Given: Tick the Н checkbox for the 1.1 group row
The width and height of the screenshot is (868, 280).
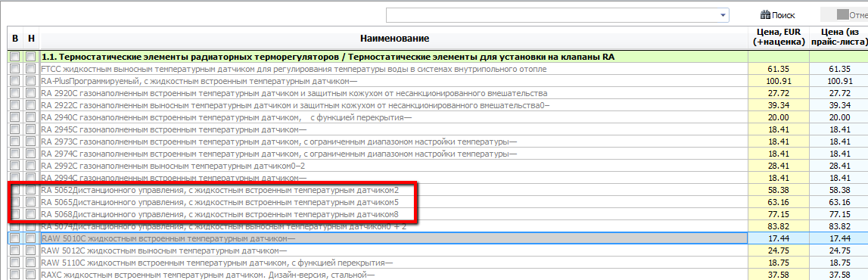Looking at the screenshot, I should point(31,57).
